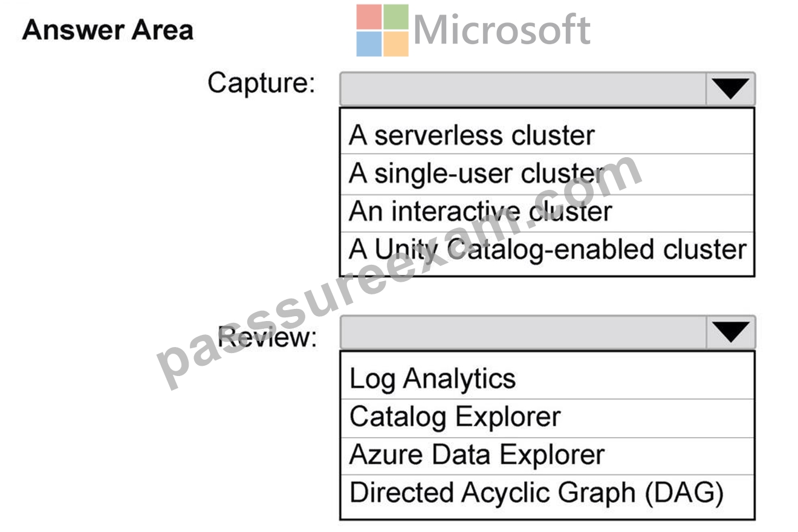Click the 'Answer Area' heading
Screen dimensions: 798x532
pyautogui.click(x=108, y=30)
